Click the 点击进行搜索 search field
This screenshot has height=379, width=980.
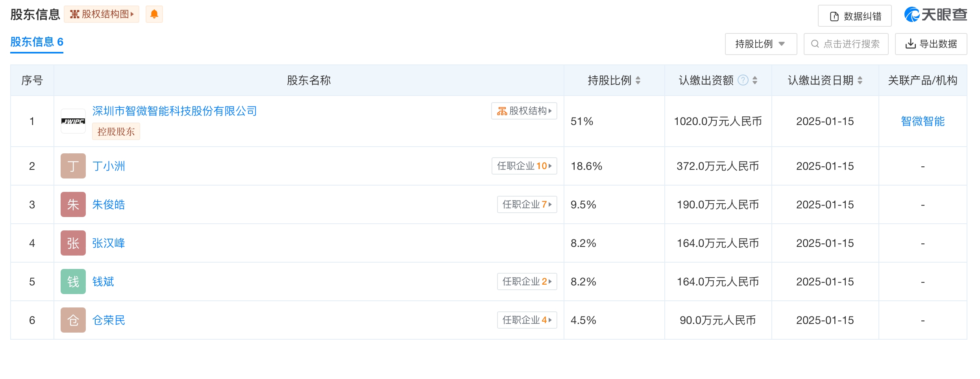coord(846,44)
